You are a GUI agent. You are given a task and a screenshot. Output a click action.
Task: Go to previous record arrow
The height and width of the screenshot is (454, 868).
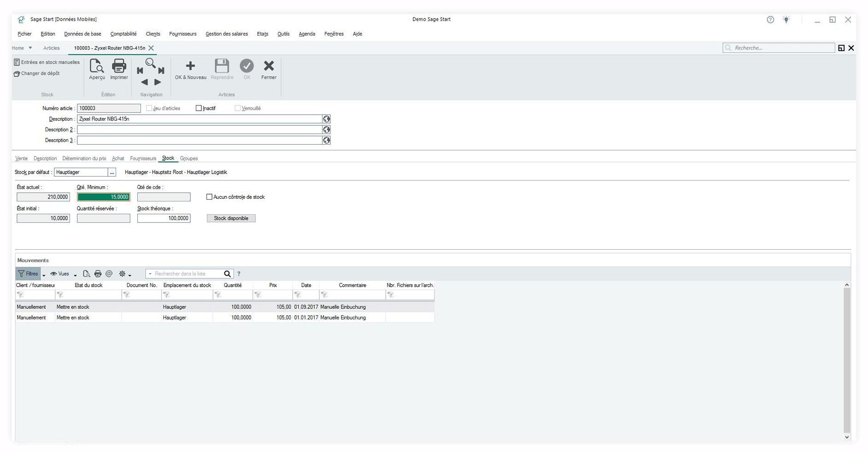coord(144,82)
